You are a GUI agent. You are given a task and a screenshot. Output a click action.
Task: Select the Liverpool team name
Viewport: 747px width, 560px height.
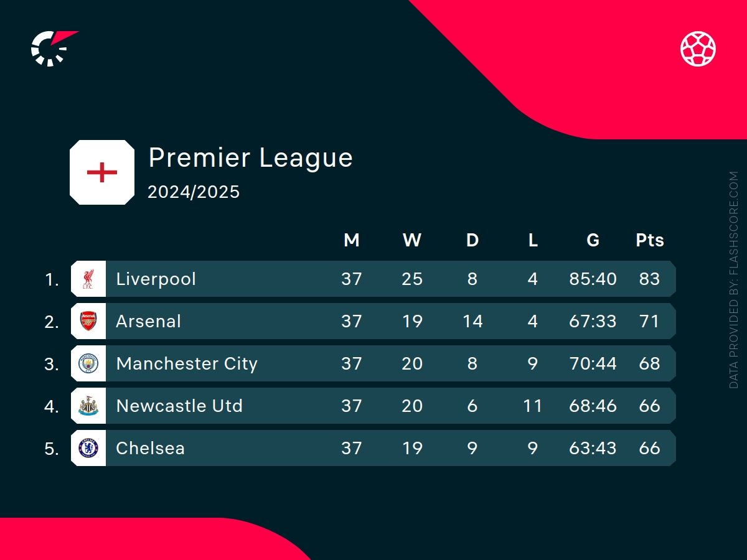click(156, 279)
